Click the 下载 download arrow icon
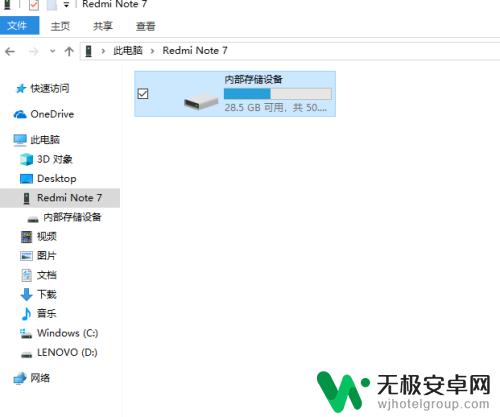This screenshot has width=500, height=417. click(x=26, y=295)
